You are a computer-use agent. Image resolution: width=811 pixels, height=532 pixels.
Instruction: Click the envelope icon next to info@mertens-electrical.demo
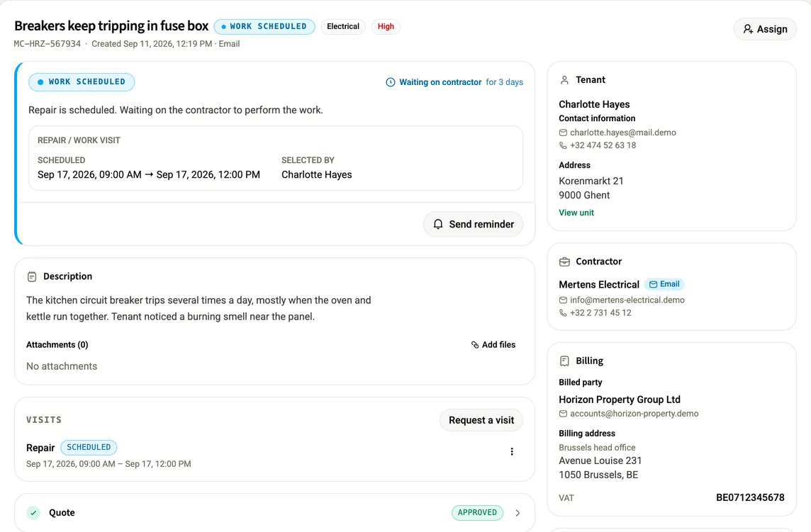click(x=564, y=300)
